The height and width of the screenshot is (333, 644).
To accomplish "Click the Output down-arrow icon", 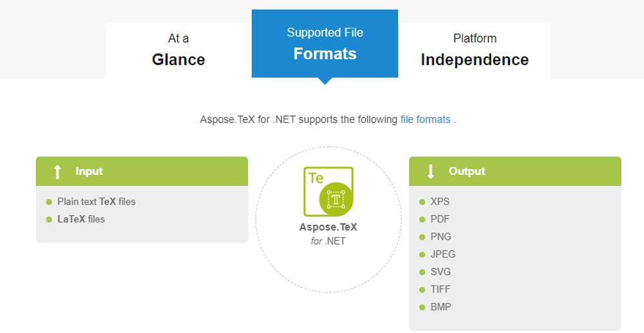I will pos(431,171).
